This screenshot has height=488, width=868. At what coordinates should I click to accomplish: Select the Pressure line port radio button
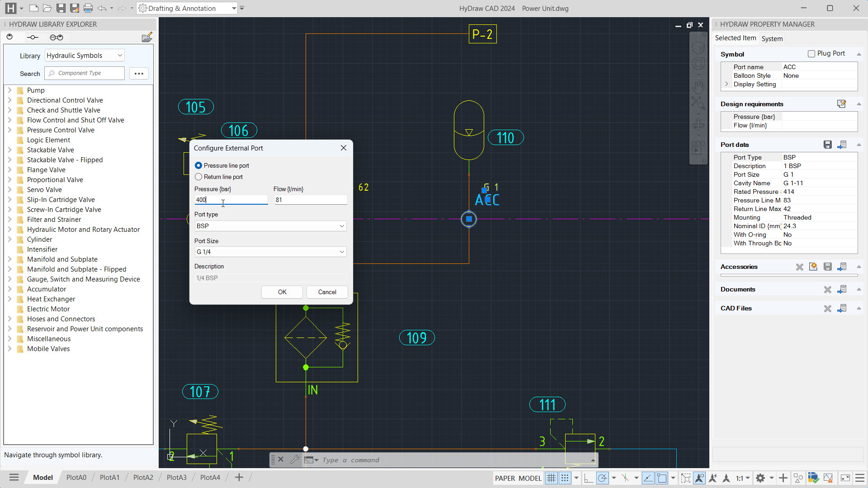pos(198,166)
